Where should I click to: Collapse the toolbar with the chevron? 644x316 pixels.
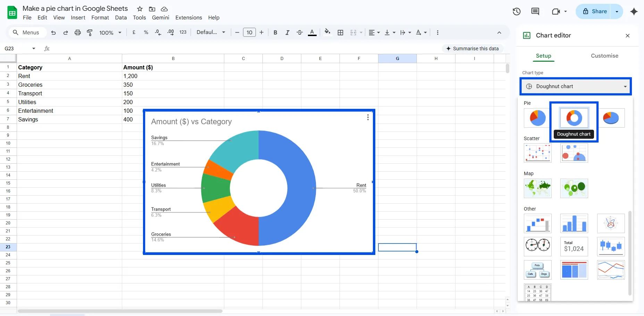pos(499,32)
